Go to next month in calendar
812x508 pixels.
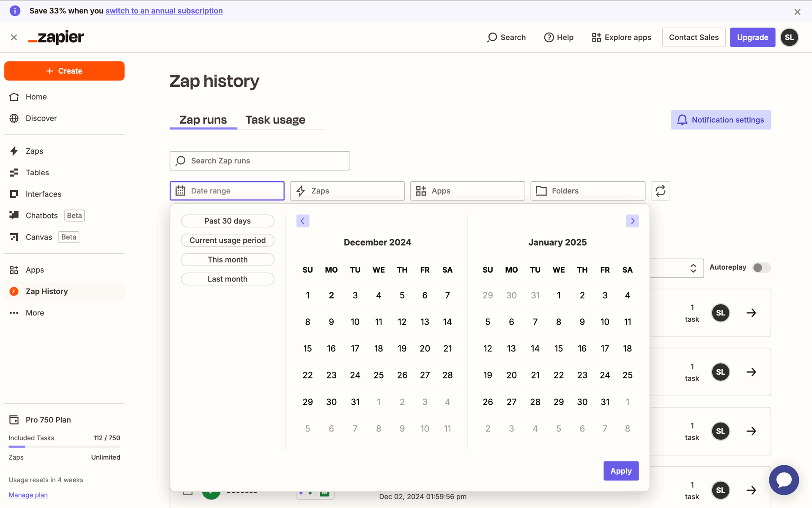(632, 221)
